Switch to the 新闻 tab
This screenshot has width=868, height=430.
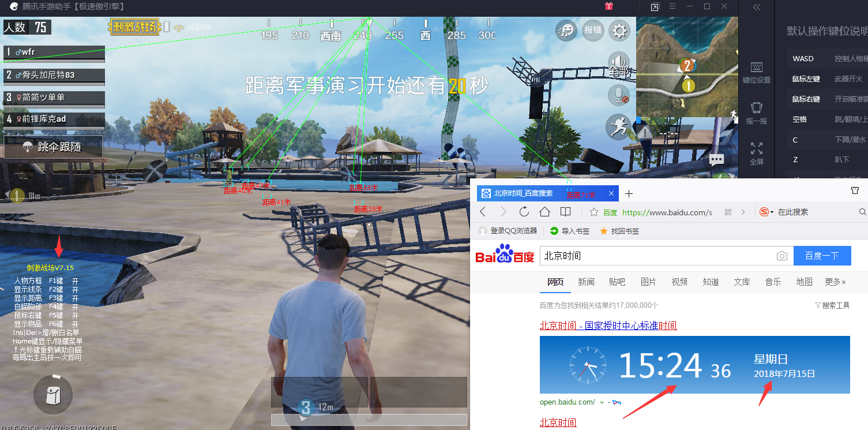pyautogui.click(x=586, y=282)
